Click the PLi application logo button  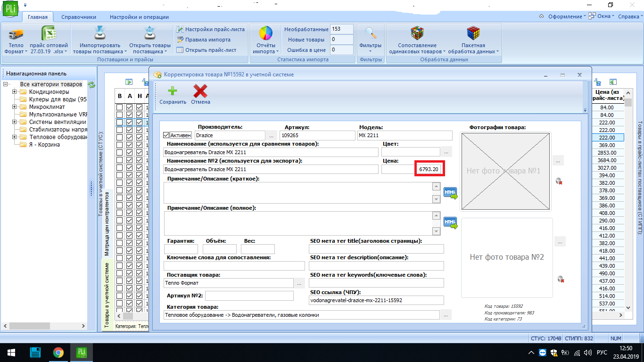click(x=11, y=9)
